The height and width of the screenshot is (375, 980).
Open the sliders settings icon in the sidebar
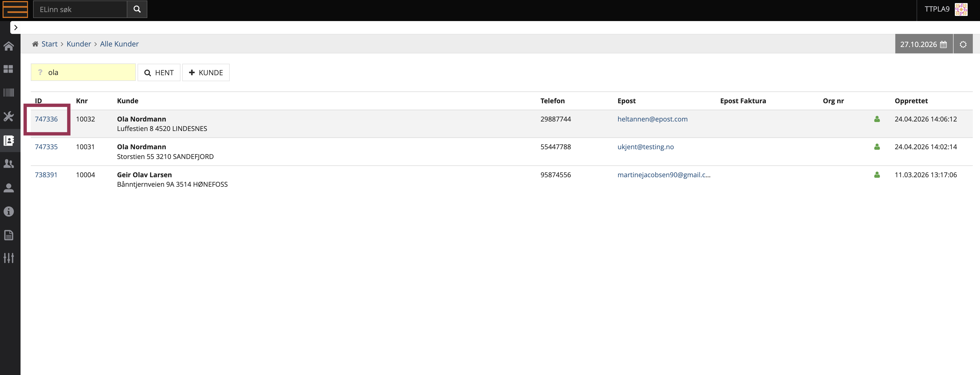coord(9,258)
